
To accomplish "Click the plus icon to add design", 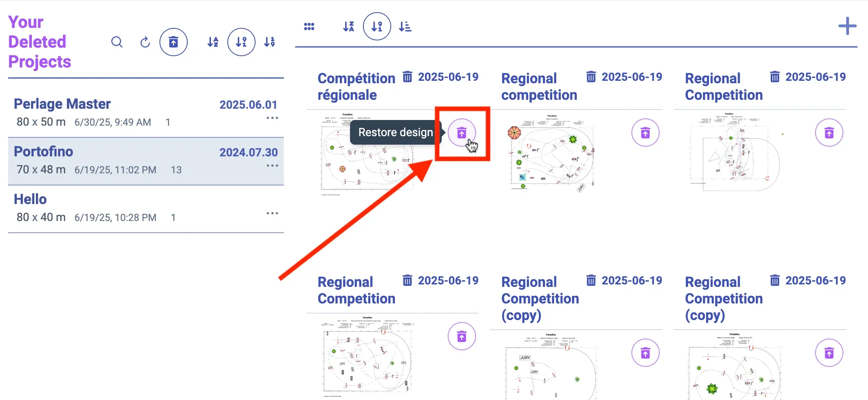I will [x=847, y=26].
